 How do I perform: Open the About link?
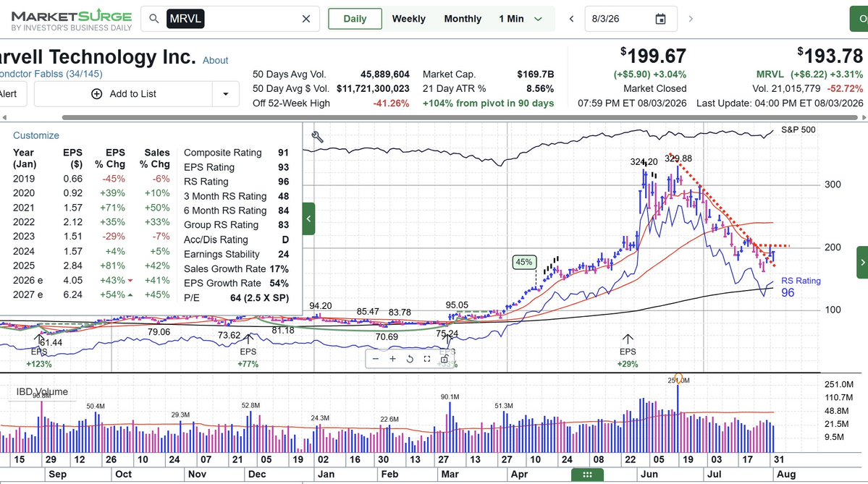(x=215, y=60)
